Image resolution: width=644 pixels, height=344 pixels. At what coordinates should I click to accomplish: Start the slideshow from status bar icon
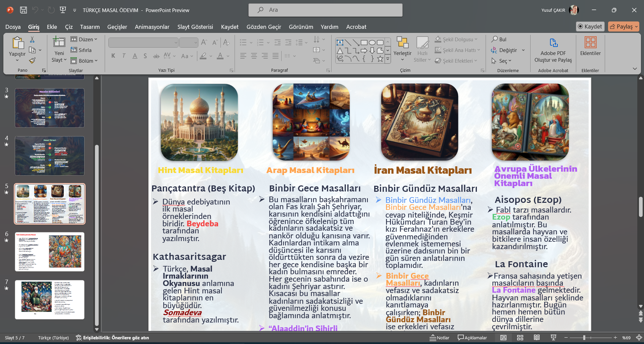[x=553, y=338]
